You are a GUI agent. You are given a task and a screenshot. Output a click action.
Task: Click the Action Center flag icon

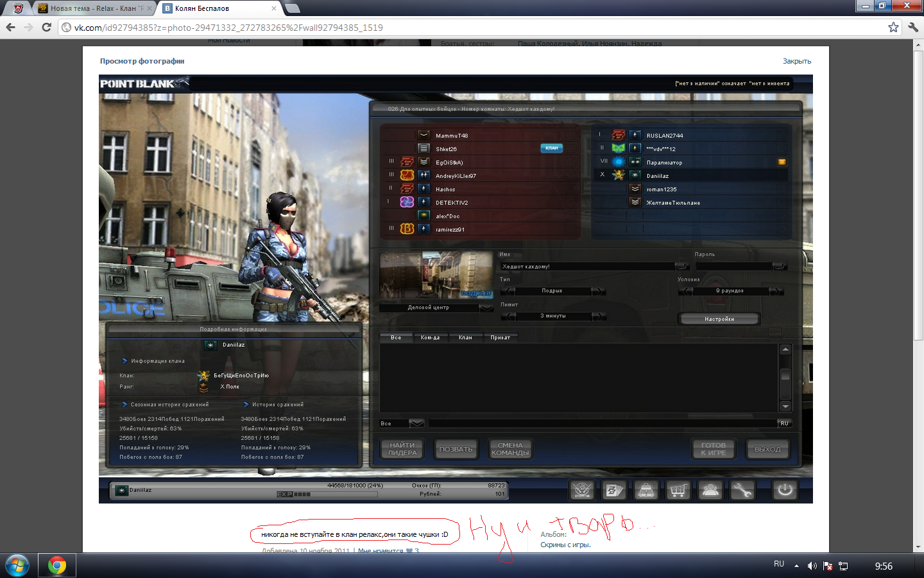pyautogui.click(x=828, y=566)
